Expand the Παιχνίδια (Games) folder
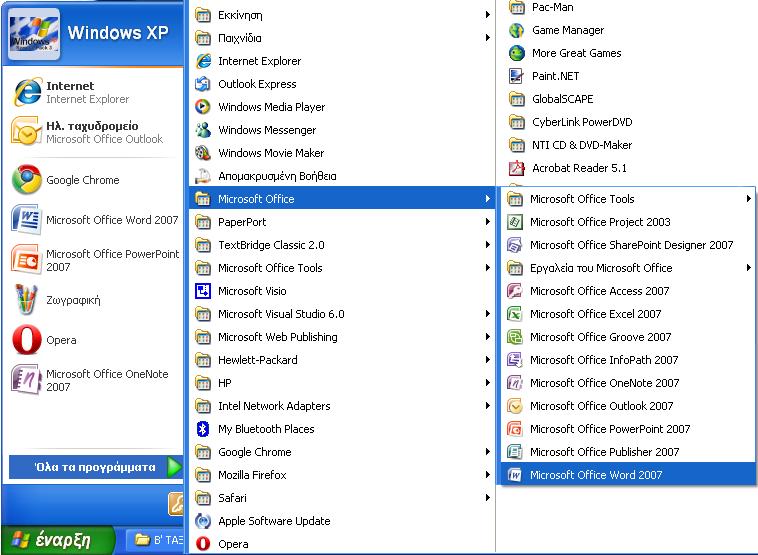 coord(343,38)
